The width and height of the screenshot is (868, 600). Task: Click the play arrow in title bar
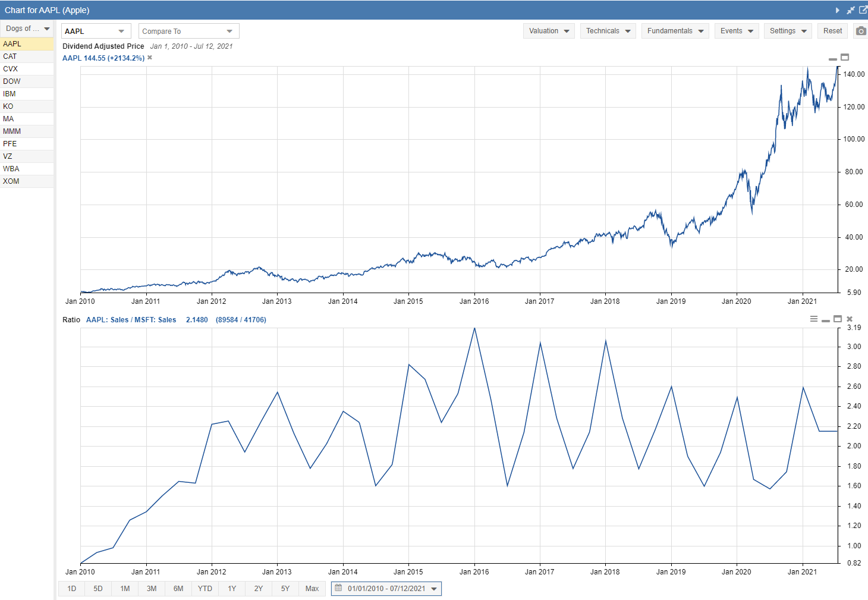[838, 10]
